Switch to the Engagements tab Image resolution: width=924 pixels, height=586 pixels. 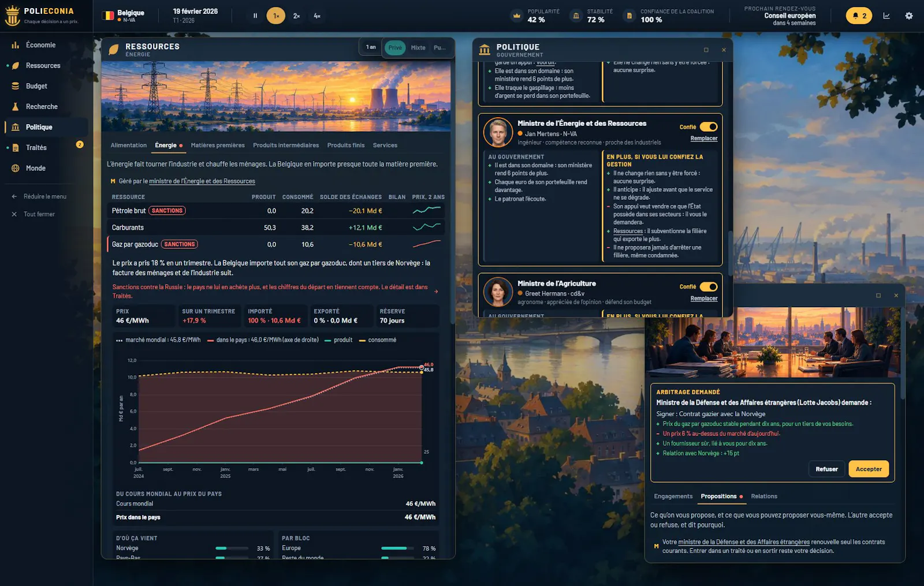pyautogui.click(x=673, y=497)
